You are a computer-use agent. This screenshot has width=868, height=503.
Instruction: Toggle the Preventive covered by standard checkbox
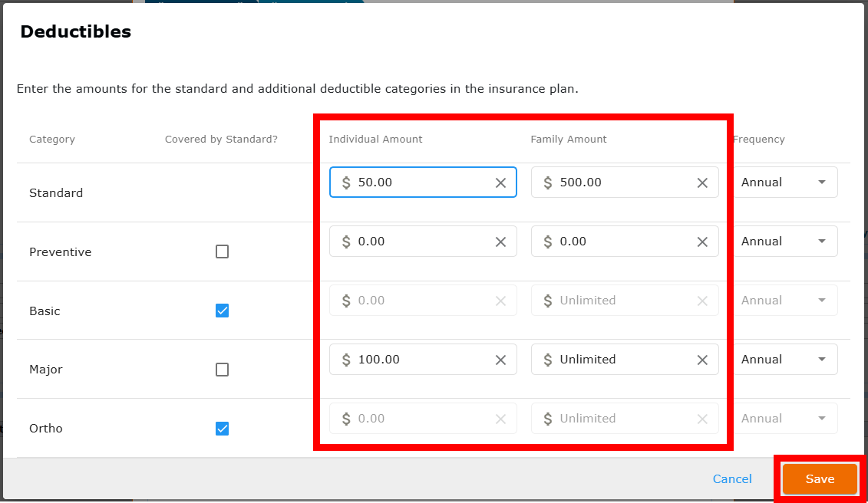click(x=222, y=251)
